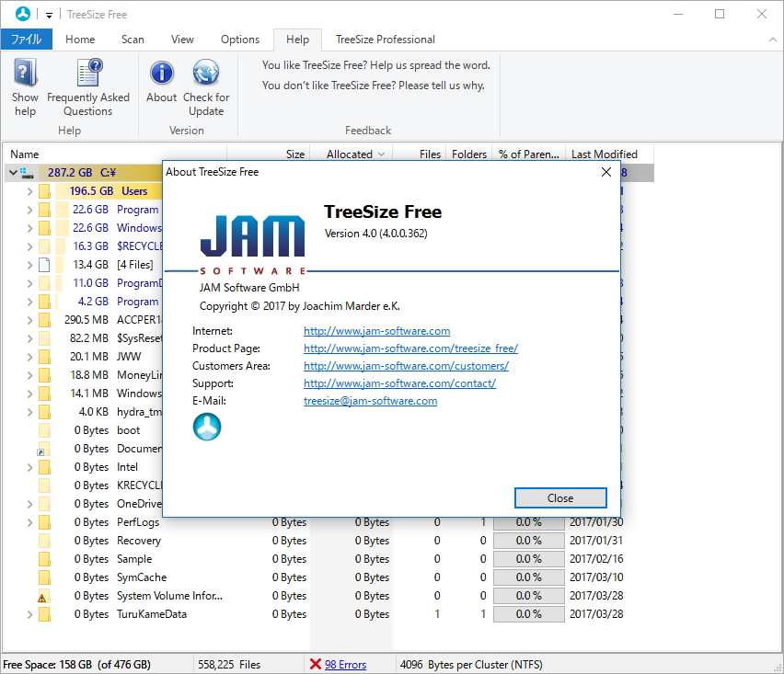Click shortcut folder icon beside Documents entry
The width and height of the screenshot is (784, 674).
coord(43,449)
